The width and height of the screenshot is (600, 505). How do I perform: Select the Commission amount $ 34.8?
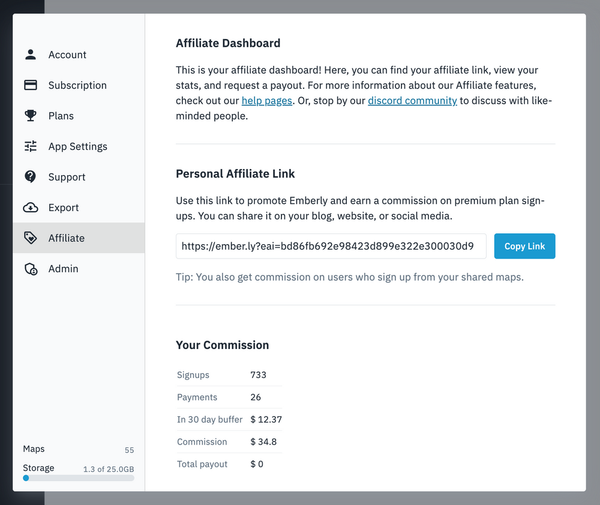click(x=264, y=442)
